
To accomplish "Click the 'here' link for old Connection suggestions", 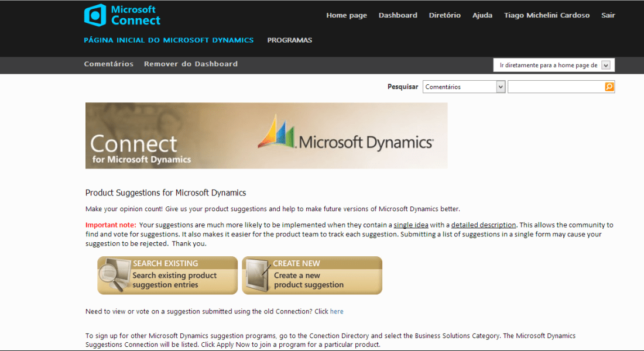I will click(x=337, y=311).
